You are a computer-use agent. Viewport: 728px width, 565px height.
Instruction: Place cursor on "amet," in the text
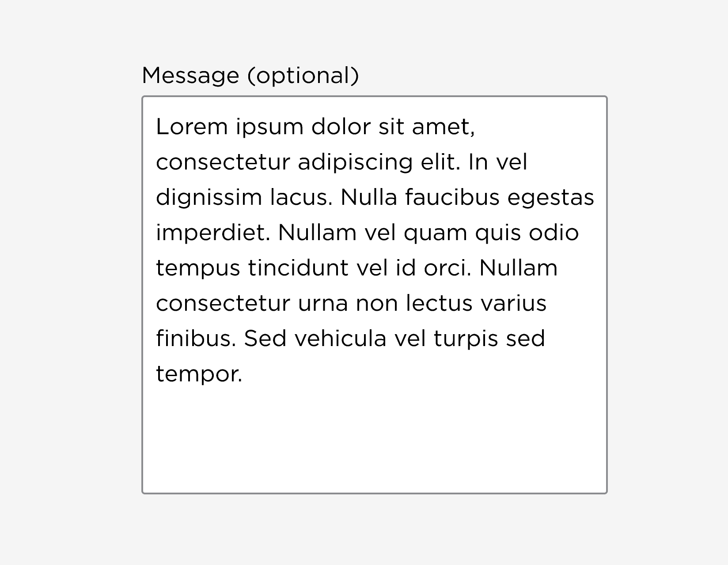443,127
